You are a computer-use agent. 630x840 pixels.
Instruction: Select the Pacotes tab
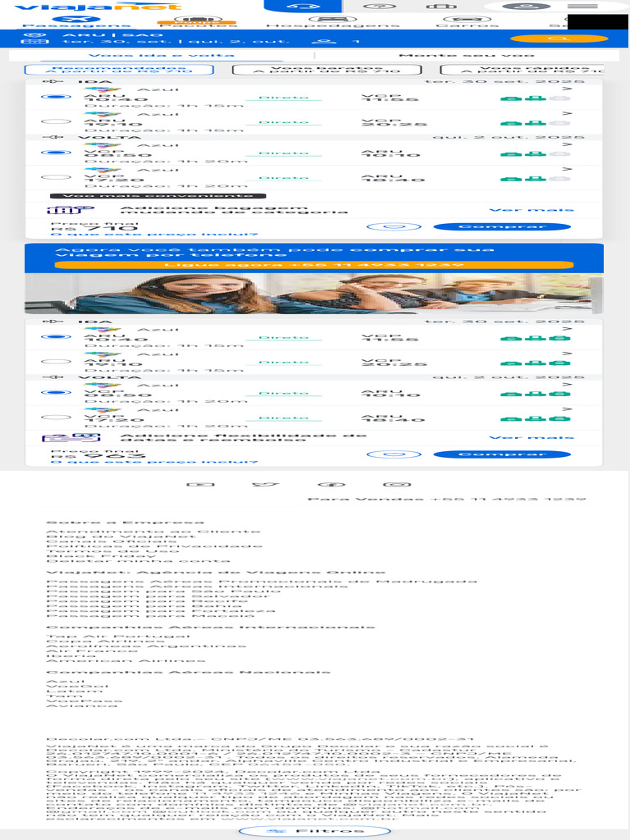point(198,21)
